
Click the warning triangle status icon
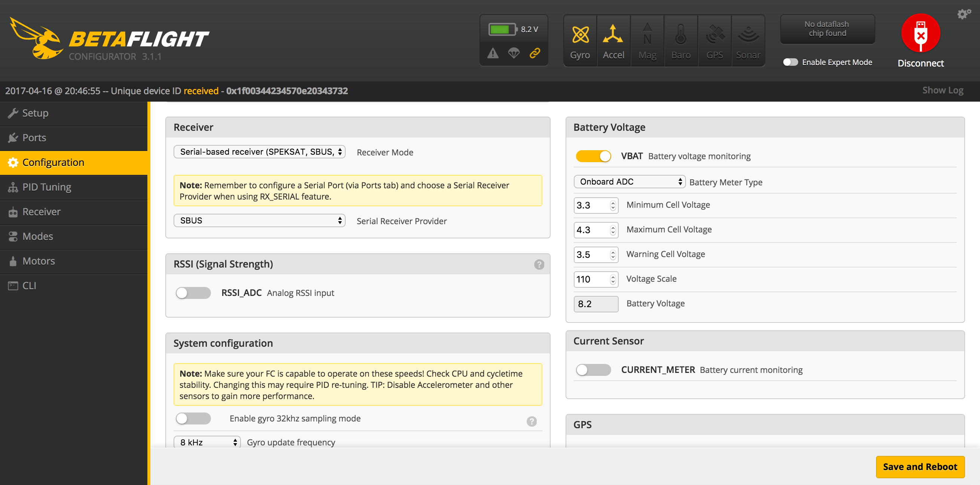(493, 53)
